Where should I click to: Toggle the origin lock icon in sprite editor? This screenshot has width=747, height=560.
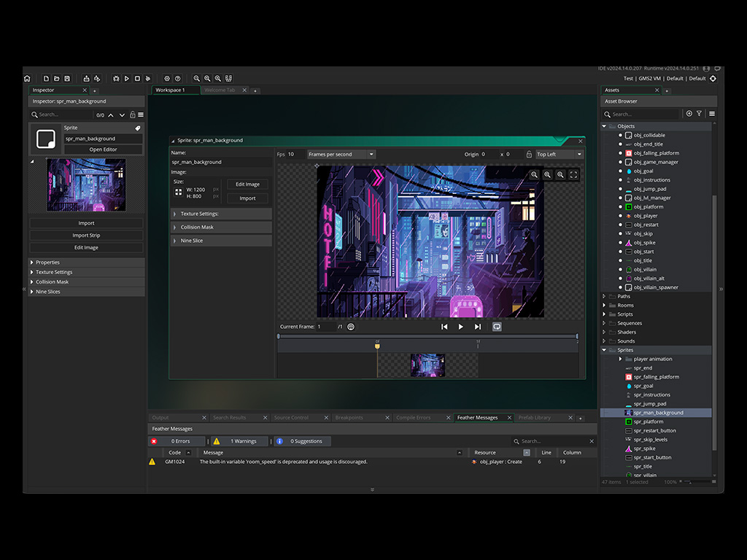528,155
